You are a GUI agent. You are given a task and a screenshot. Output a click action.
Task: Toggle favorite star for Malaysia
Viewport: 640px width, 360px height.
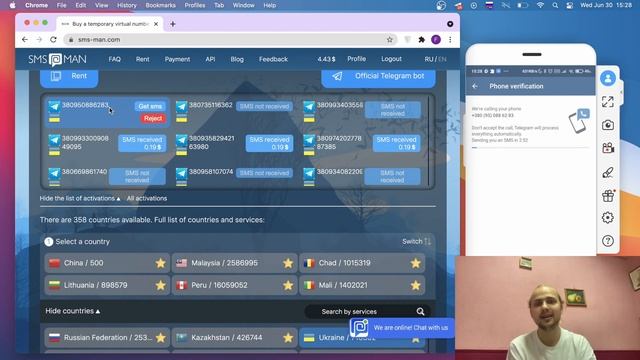pos(288,263)
